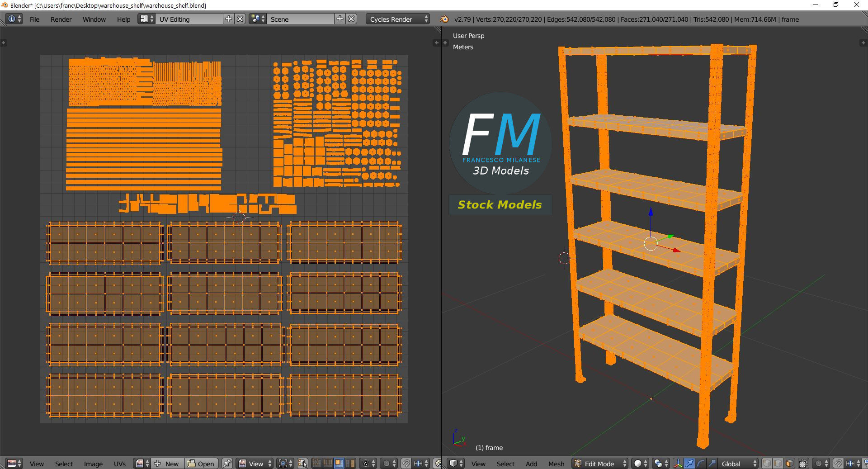The image size is (868, 469).
Task: Open 3D viewport View menu
Action: 478,464
